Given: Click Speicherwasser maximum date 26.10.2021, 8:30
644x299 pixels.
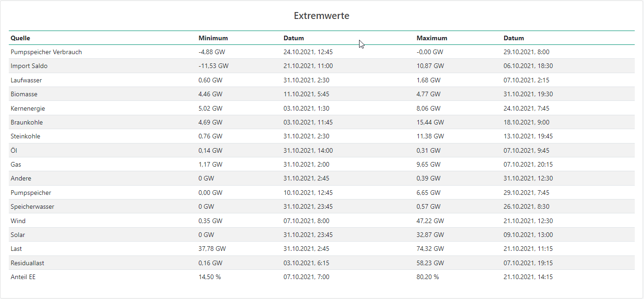Looking at the screenshot, I should (x=527, y=206).
